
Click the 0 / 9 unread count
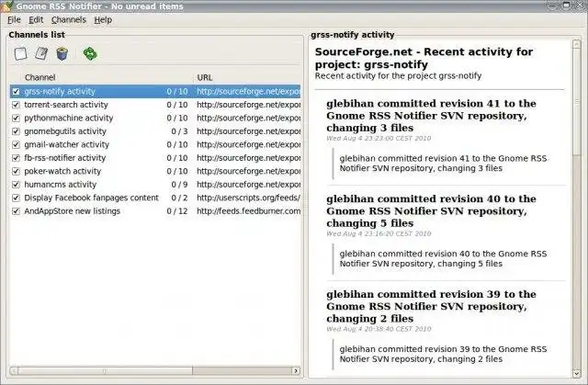coord(179,185)
